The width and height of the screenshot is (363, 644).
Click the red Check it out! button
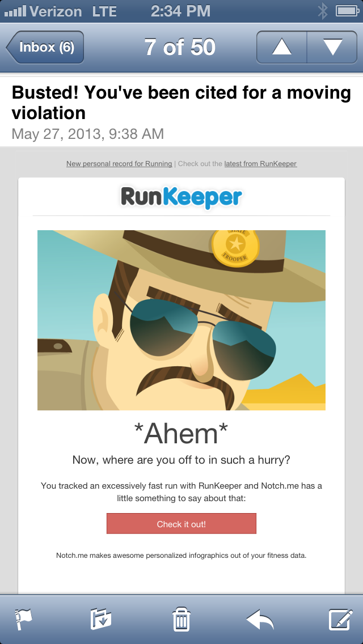181,524
